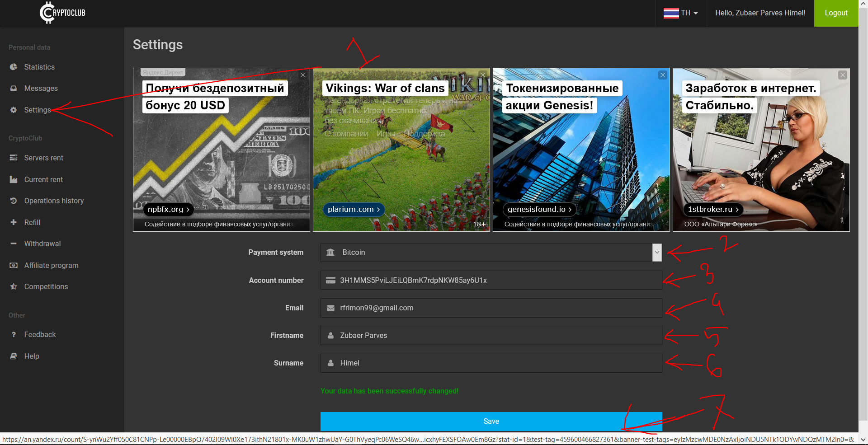Image resolution: width=868 pixels, height=445 pixels.
Task: Open the TH language dropdown
Action: click(x=681, y=13)
